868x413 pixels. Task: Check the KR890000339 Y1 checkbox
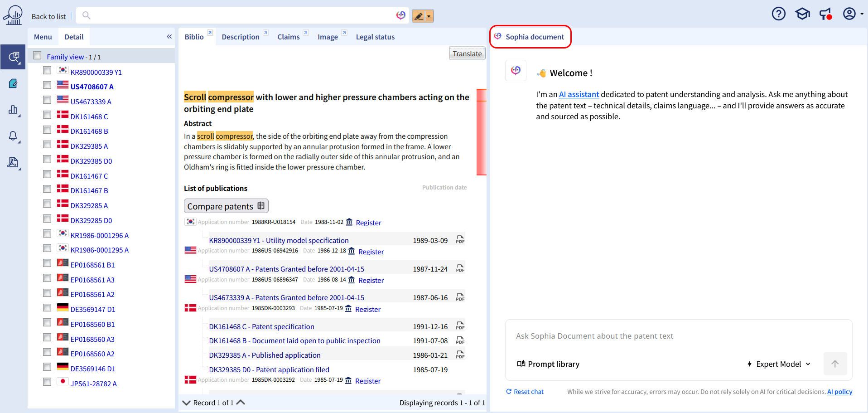(47, 70)
